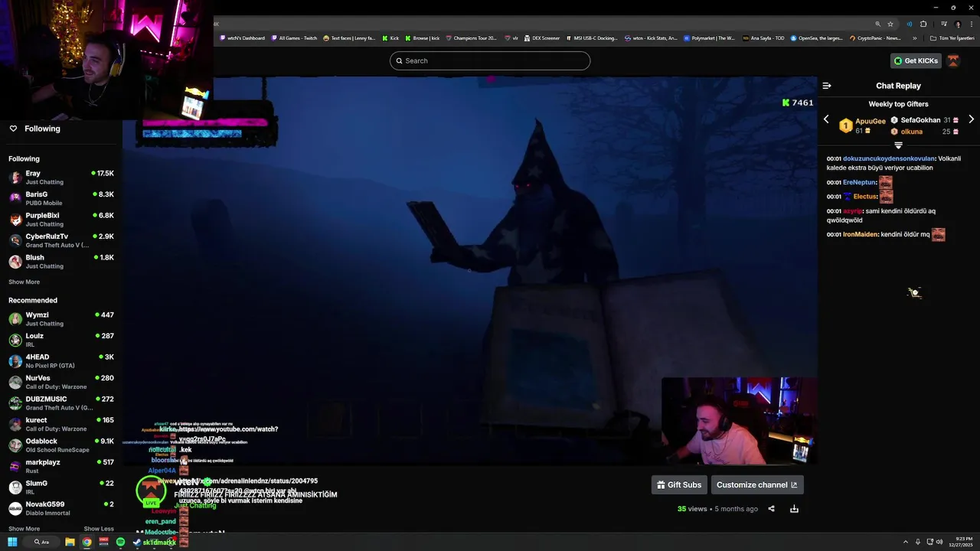Screen dimensions: 980x551
Task: Click chat user Electus
Action: click(865, 197)
